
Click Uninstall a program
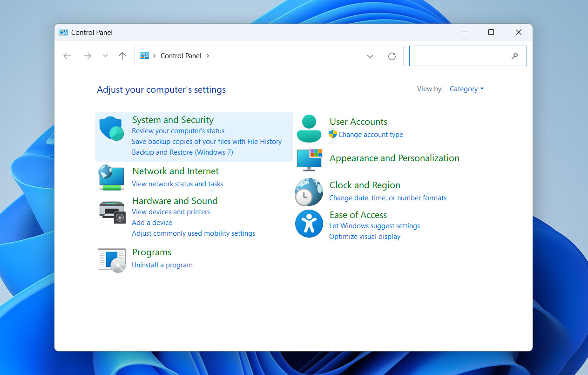click(x=162, y=265)
